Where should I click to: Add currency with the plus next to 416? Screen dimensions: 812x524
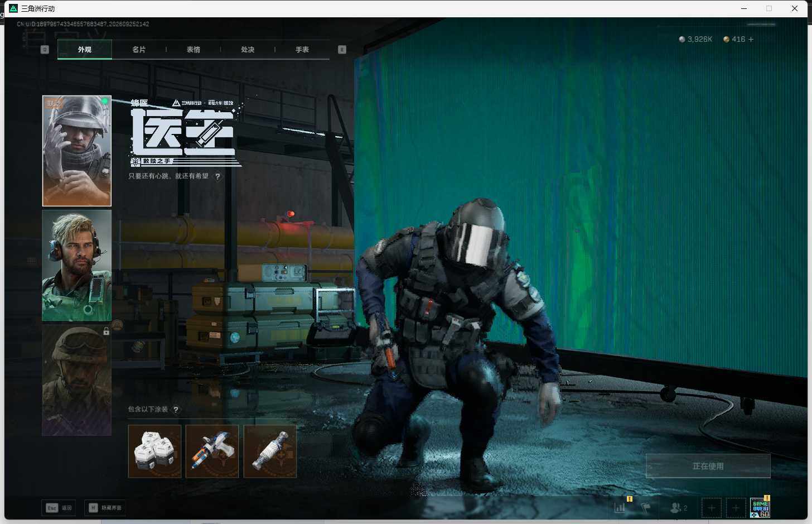click(751, 39)
